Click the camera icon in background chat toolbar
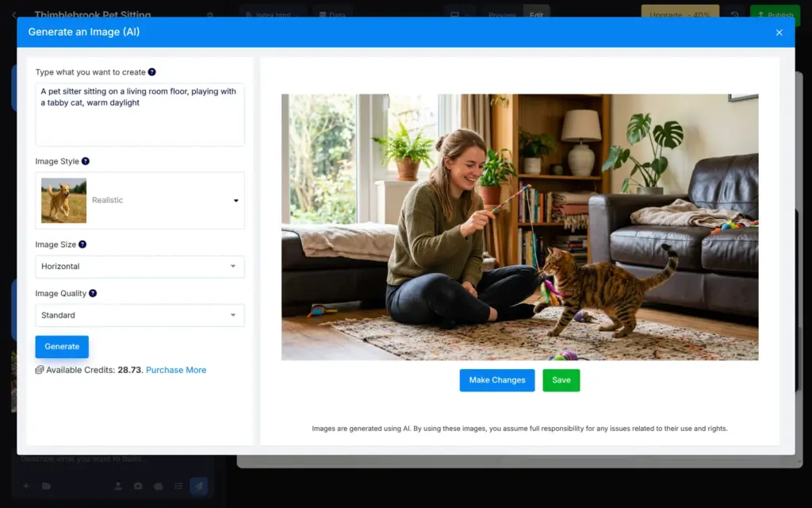The image size is (812, 508). pyautogui.click(x=138, y=486)
